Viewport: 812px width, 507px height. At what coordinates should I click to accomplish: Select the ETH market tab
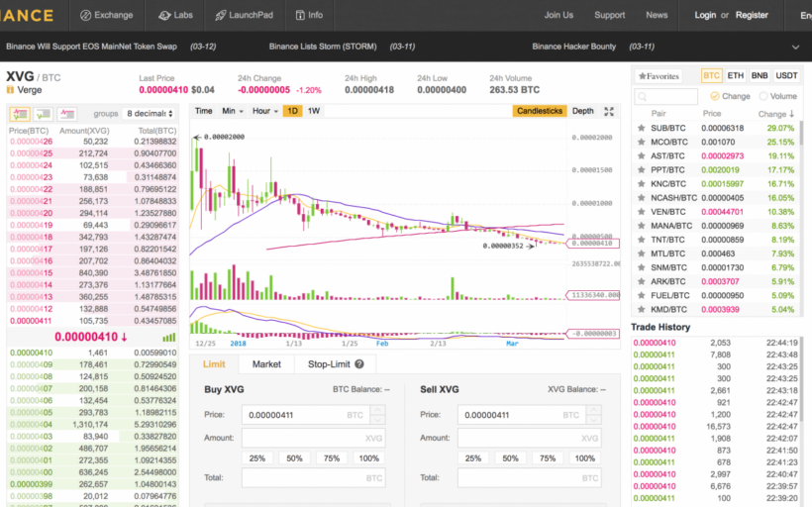click(x=736, y=75)
